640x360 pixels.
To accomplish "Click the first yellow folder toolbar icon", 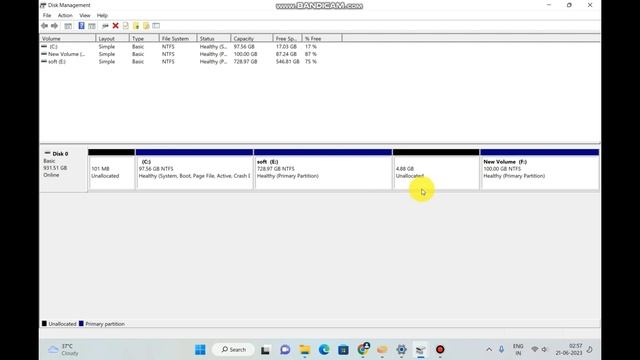I will pyautogui.click(x=136, y=26).
